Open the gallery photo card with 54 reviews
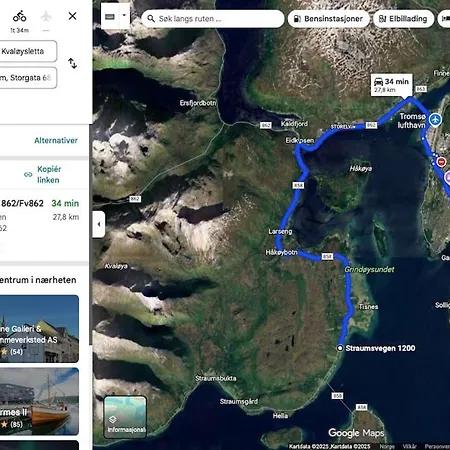The height and width of the screenshot is (450, 450). [39, 329]
